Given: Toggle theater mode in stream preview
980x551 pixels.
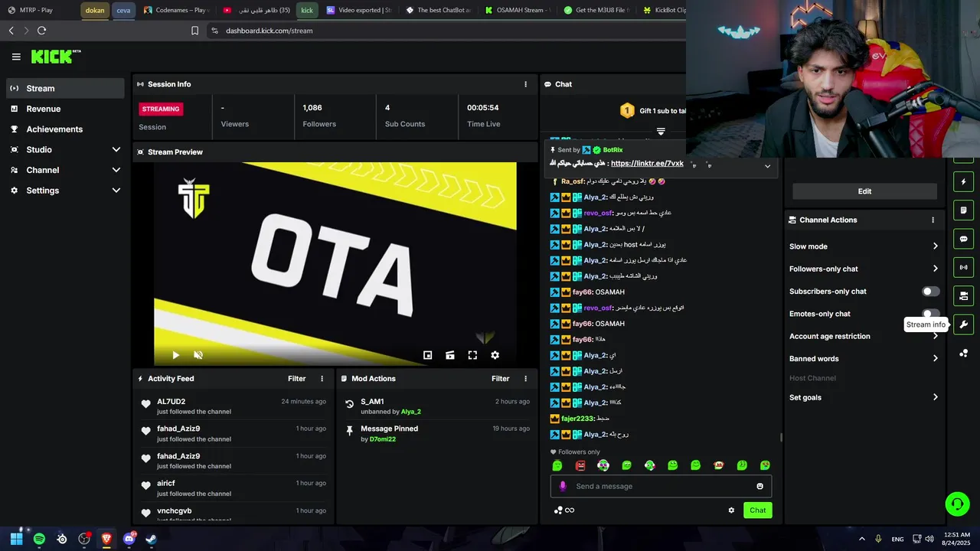Looking at the screenshot, I should tap(450, 355).
